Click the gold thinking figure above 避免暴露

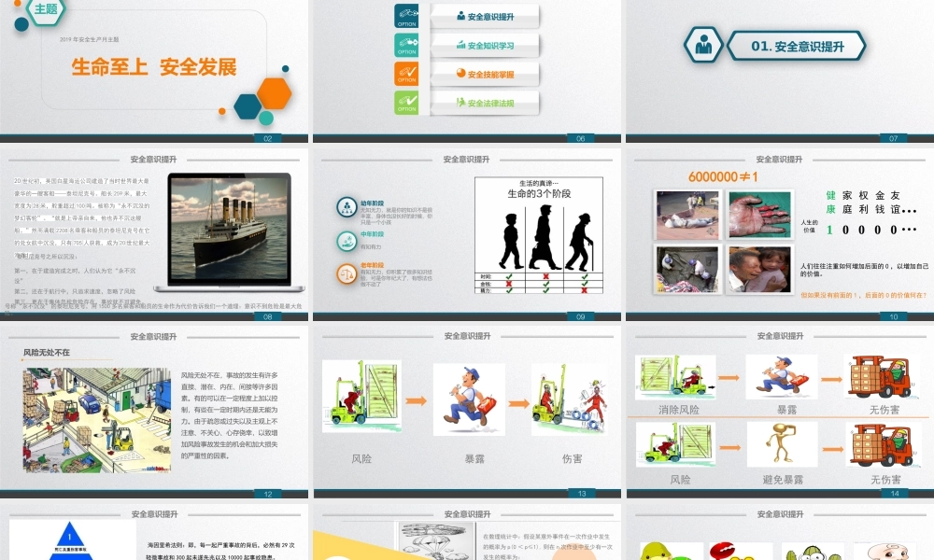782,444
